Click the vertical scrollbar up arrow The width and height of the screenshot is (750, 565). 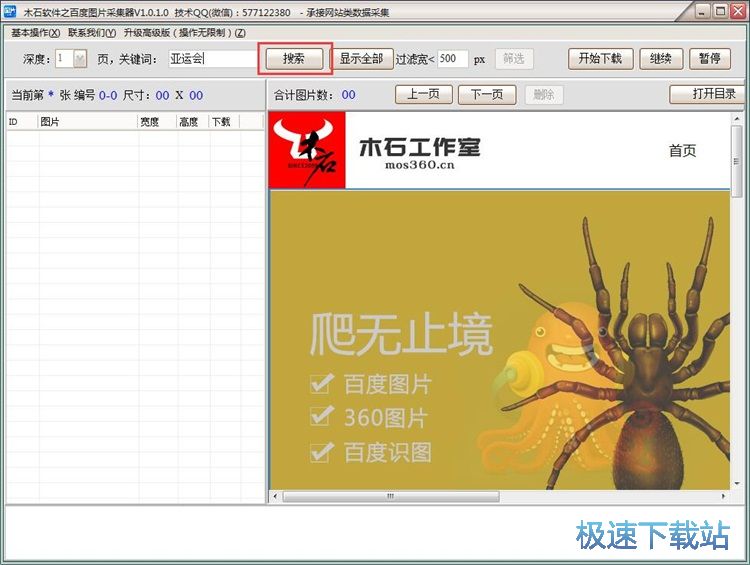click(737, 119)
